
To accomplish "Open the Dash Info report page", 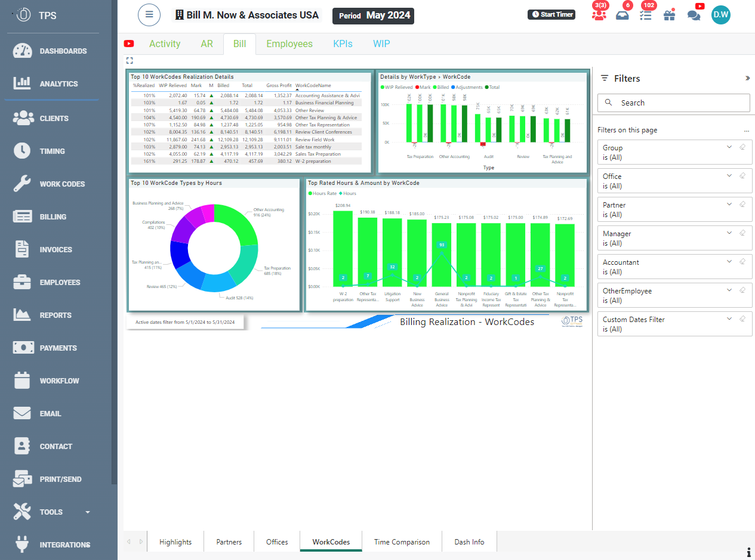I will [469, 542].
